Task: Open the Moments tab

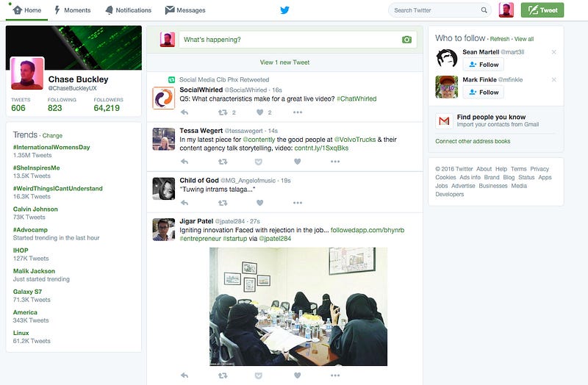Action: (x=72, y=10)
